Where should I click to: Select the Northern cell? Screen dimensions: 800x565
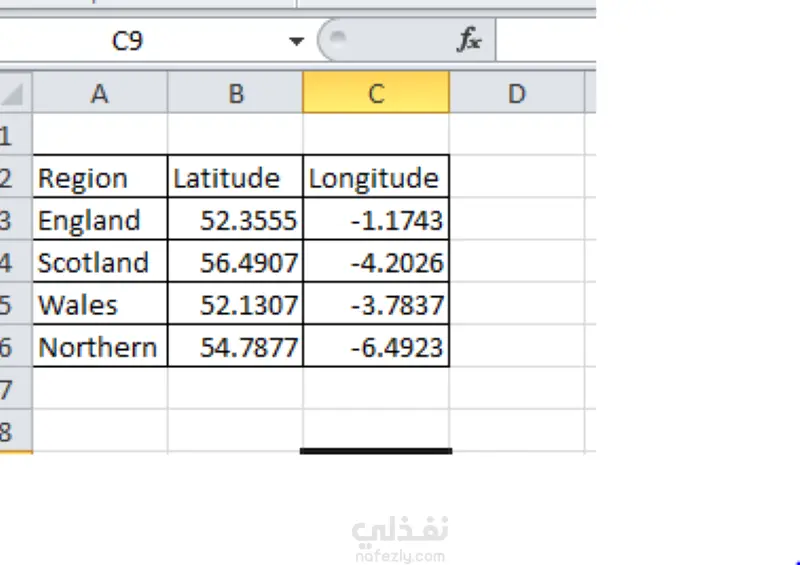click(99, 346)
